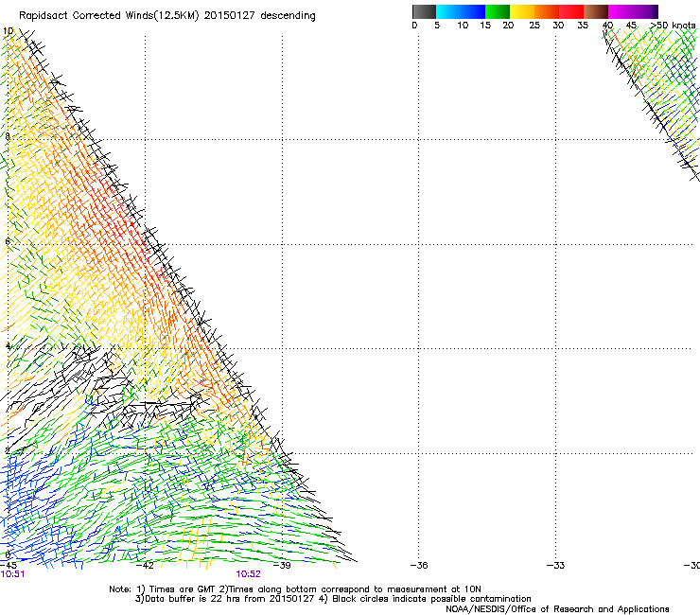This screenshot has height=615, width=700.
Task: Select the green 15-20 knots legend color
Action: (x=498, y=11)
